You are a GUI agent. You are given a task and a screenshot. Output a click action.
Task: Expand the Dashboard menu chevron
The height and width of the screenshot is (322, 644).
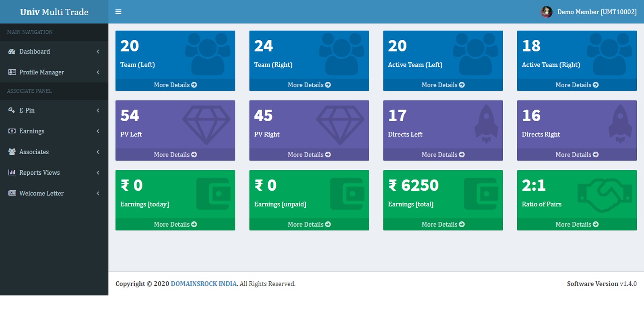pyautogui.click(x=98, y=52)
